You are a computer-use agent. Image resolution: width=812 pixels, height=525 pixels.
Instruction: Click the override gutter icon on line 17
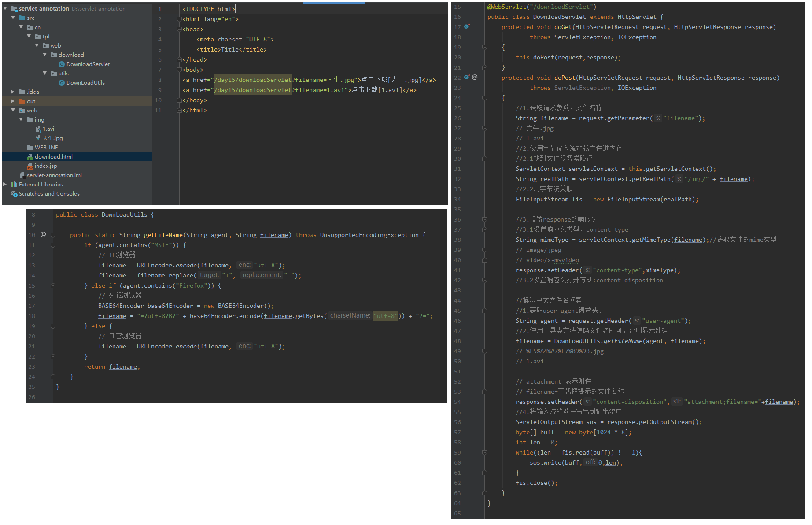(x=467, y=27)
